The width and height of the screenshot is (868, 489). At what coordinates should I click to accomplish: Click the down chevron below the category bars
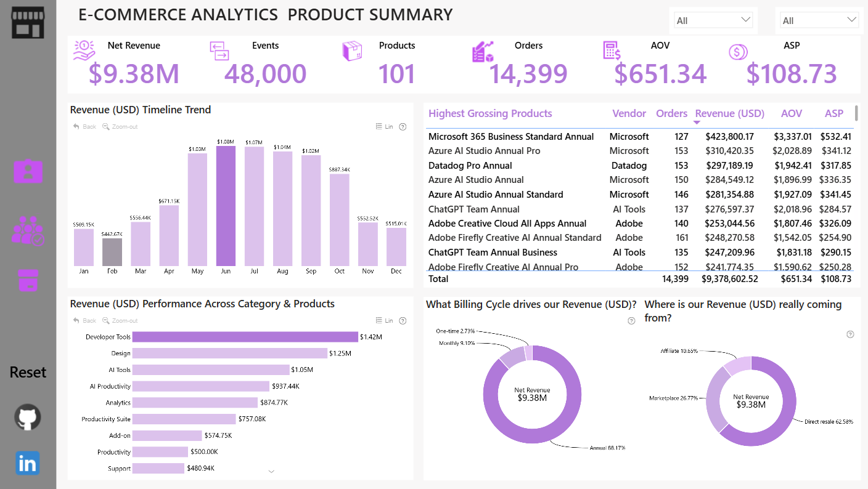point(271,472)
